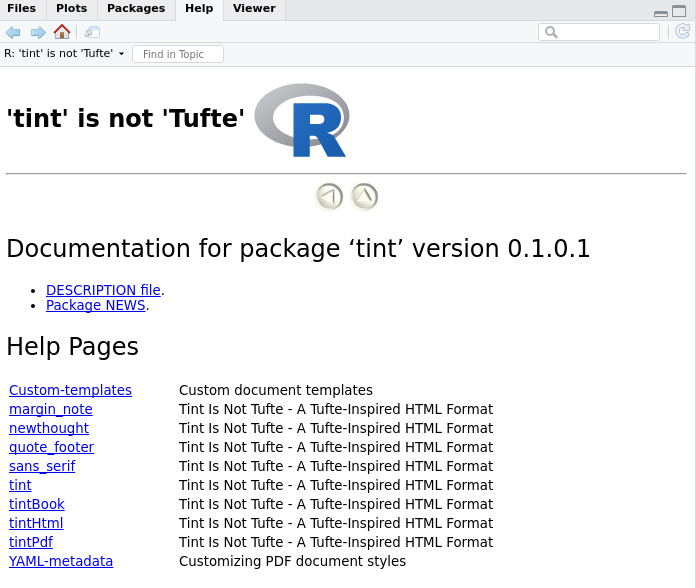Open the sans_serif help page
The width and height of the screenshot is (696, 588).
point(42,466)
